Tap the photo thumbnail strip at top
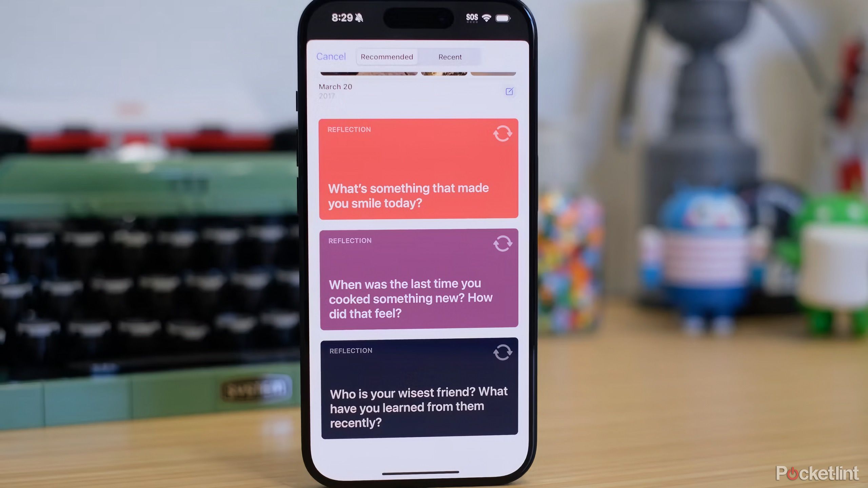This screenshot has width=868, height=488. click(417, 71)
